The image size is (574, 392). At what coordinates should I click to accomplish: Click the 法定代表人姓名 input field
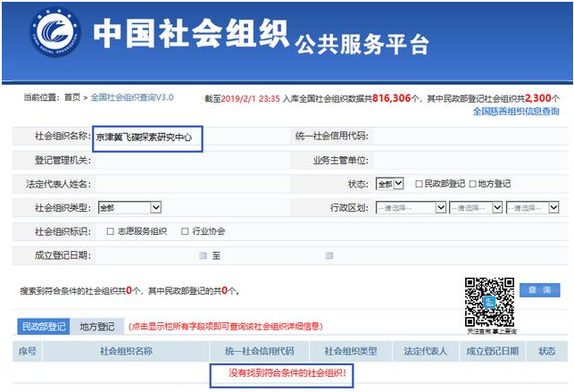[x=192, y=184]
